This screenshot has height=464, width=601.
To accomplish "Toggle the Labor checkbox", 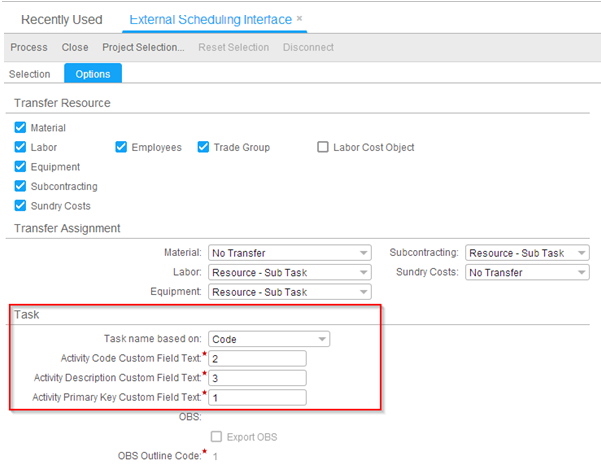I will pos(21,148).
